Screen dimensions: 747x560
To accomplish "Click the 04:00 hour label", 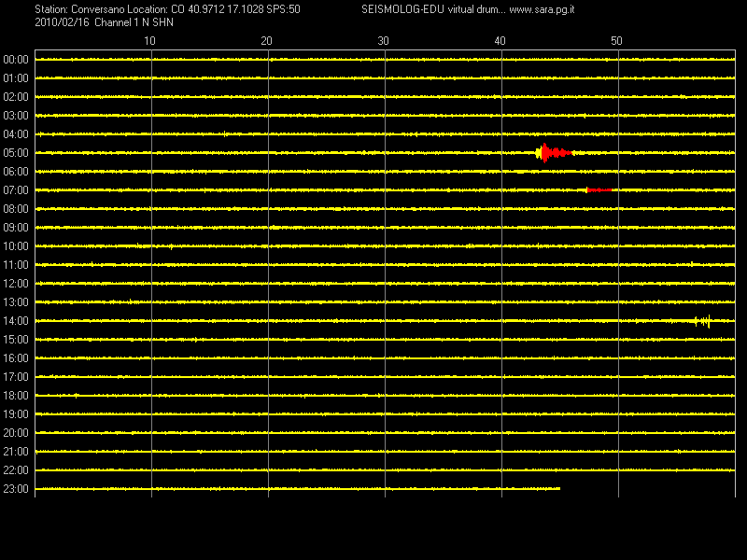I will 16,134.
